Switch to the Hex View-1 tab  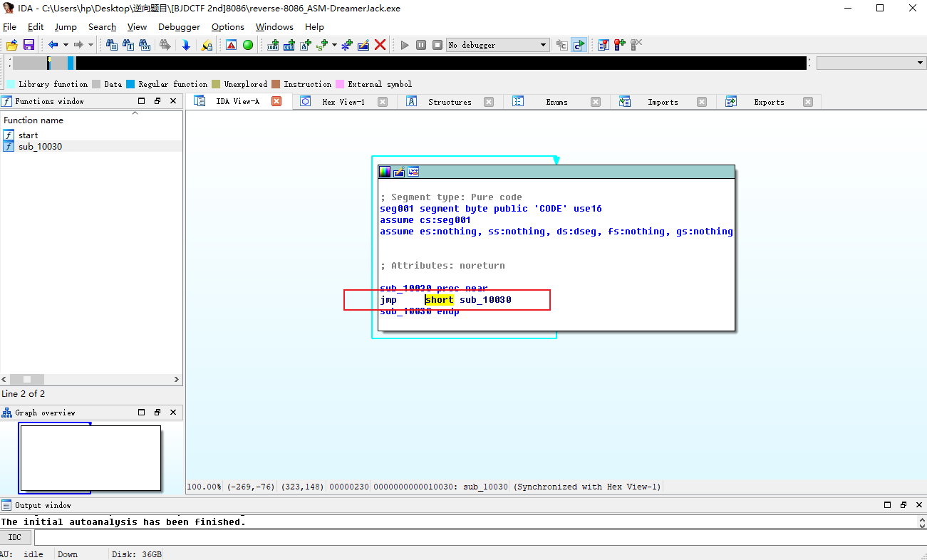coord(343,102)
